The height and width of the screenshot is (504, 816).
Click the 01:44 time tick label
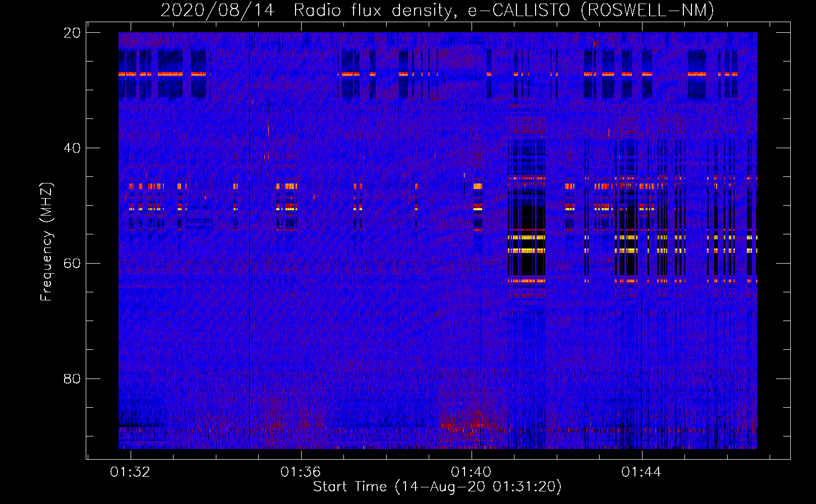coord(642,472)
